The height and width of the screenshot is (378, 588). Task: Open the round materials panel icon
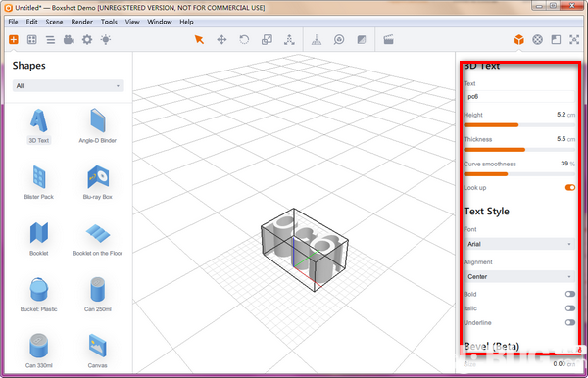[x=537, y=40]
